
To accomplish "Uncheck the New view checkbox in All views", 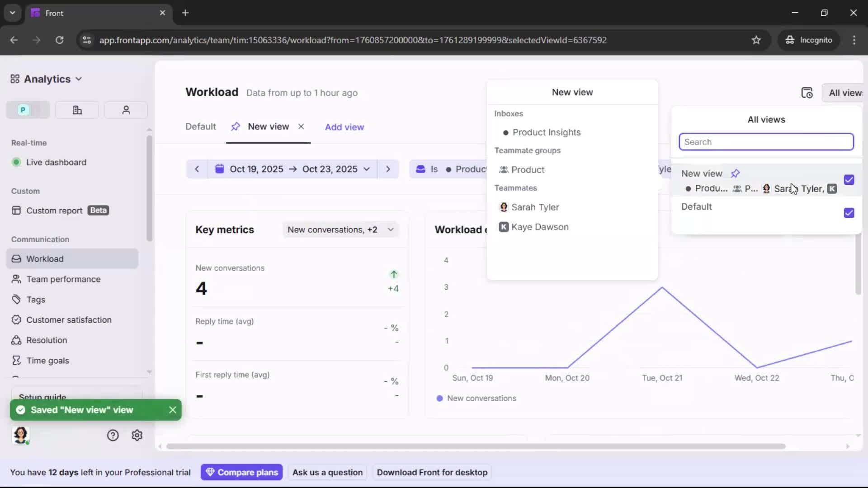I will [x=849, y=180].
